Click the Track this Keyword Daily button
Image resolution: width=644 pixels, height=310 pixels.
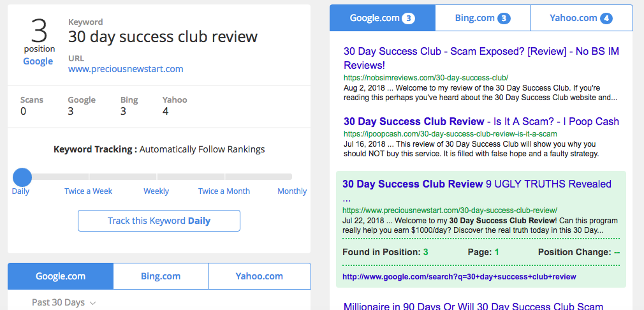tap(159, 221)
